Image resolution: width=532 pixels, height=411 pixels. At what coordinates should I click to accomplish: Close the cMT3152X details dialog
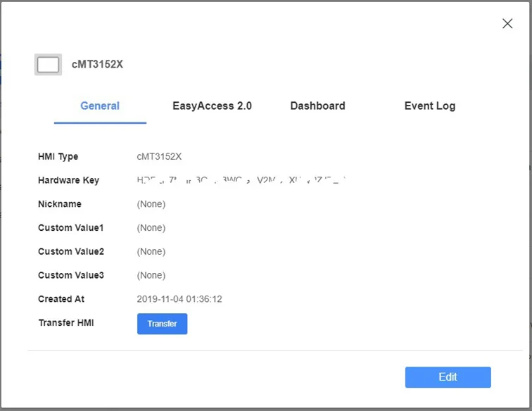507,23
